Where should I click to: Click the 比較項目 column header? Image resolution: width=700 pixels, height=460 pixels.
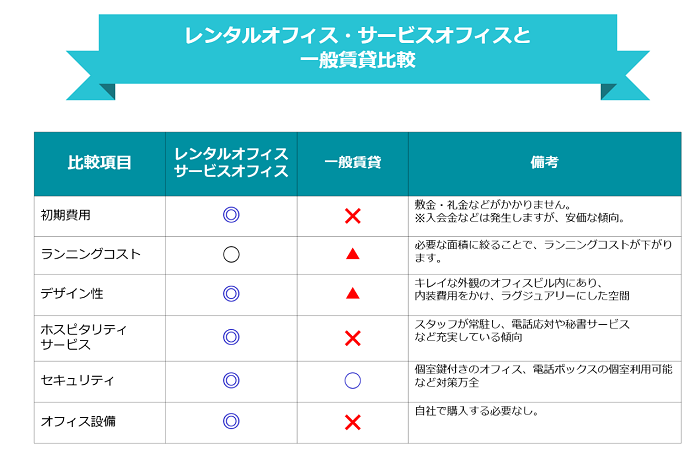99,163
